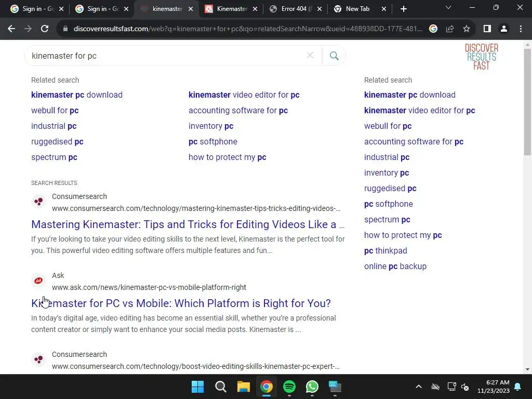Go back to the previous page

[x=11, y=29]
